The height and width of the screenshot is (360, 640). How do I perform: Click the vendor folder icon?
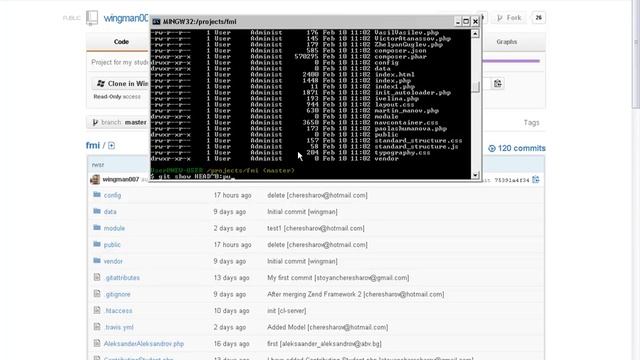(x=97, y=260)
